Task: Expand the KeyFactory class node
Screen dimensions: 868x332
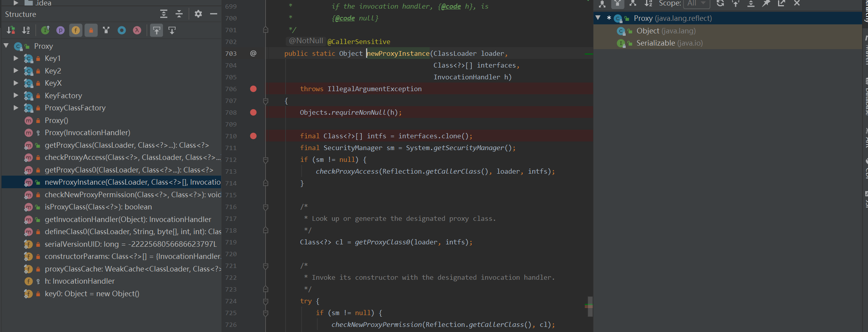Action: tap(16, 95)
